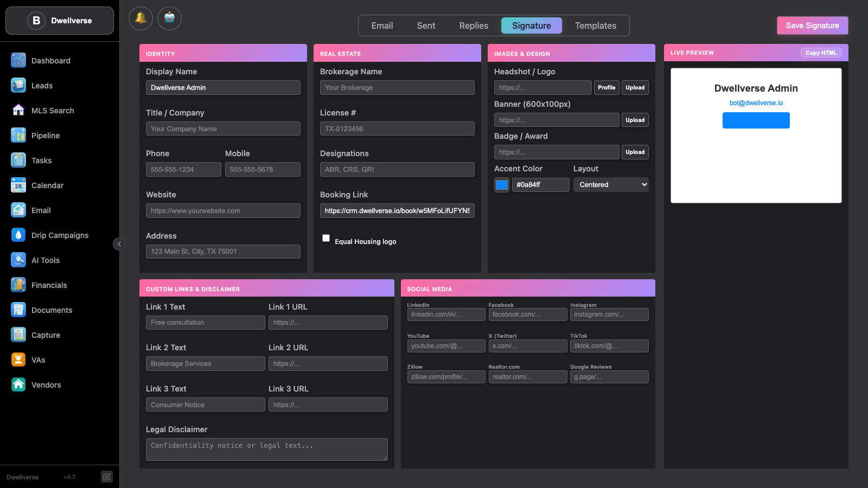Viewport: 868px width, 488px height.
Task: Enable the Equal Housing logo checkbox
Action: pos(326,238)
